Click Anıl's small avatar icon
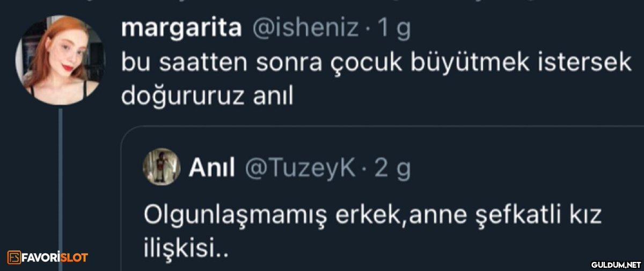644x271 pixels. (x=161, y=166)
